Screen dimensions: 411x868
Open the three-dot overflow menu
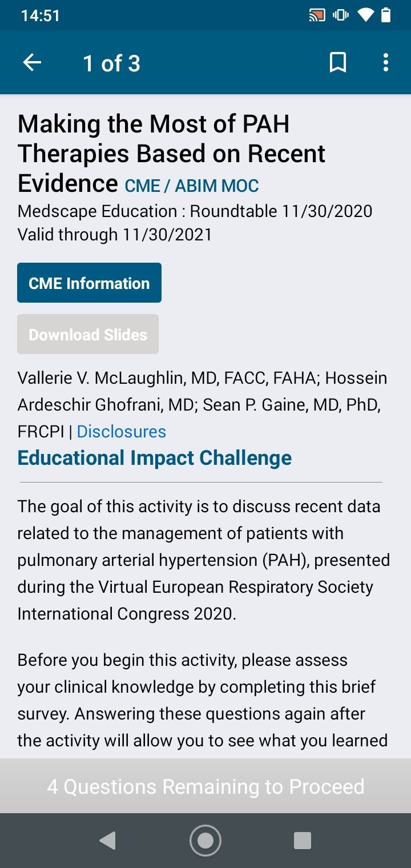[386, 63]
